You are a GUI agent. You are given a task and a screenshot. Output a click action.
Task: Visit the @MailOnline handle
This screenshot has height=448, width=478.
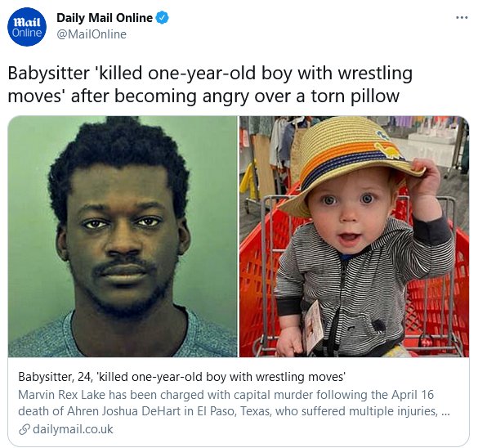click(92, 34)
